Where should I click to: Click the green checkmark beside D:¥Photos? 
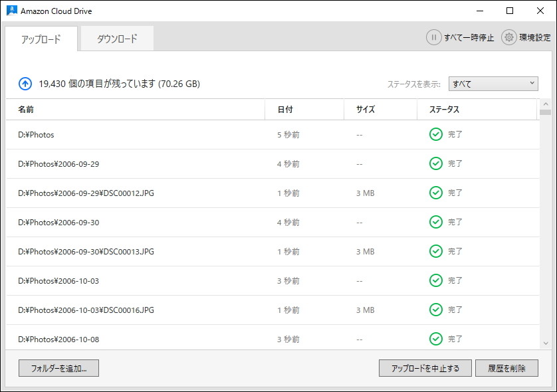[x=436, y=134]
